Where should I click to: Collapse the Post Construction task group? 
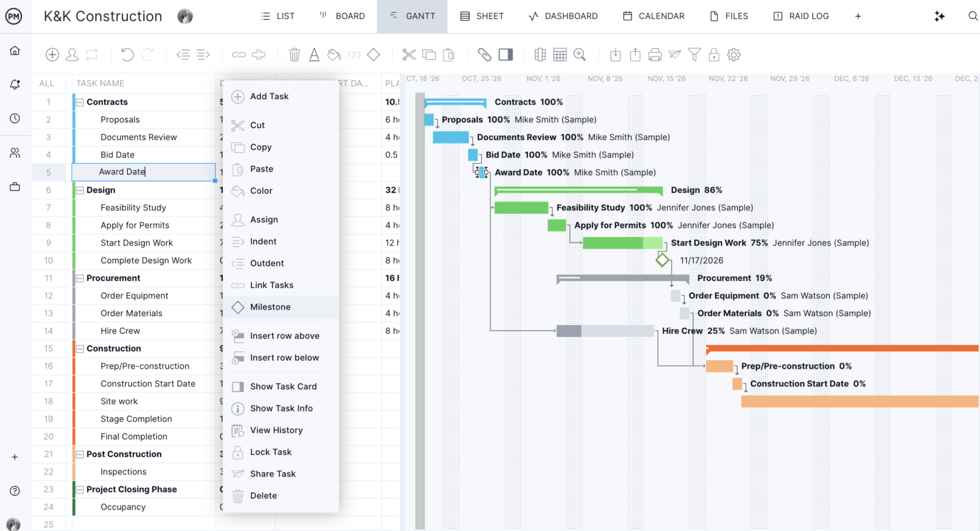80,454
